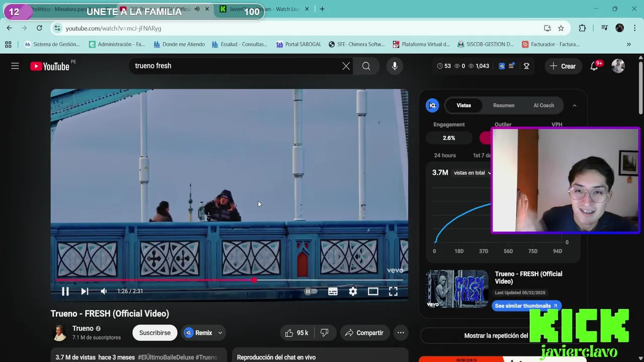
Task: Mute the video volume
Action: (x=104, y=291)
